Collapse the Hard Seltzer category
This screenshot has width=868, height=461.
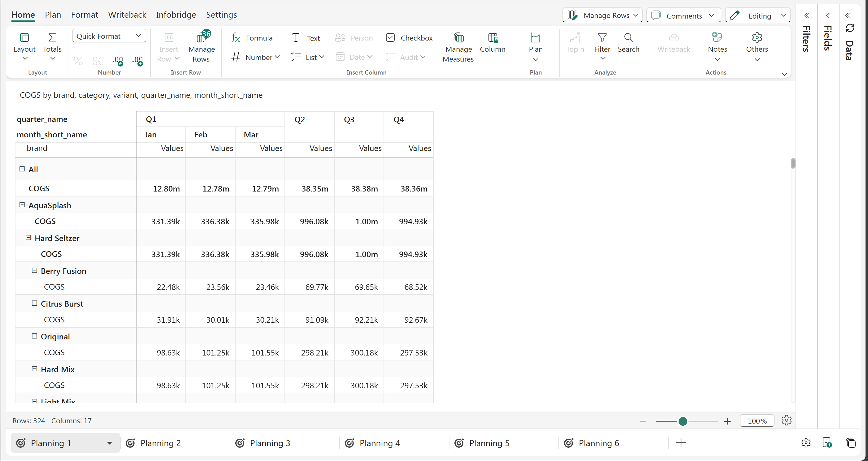pyautogui.click(x=28, y=238)
